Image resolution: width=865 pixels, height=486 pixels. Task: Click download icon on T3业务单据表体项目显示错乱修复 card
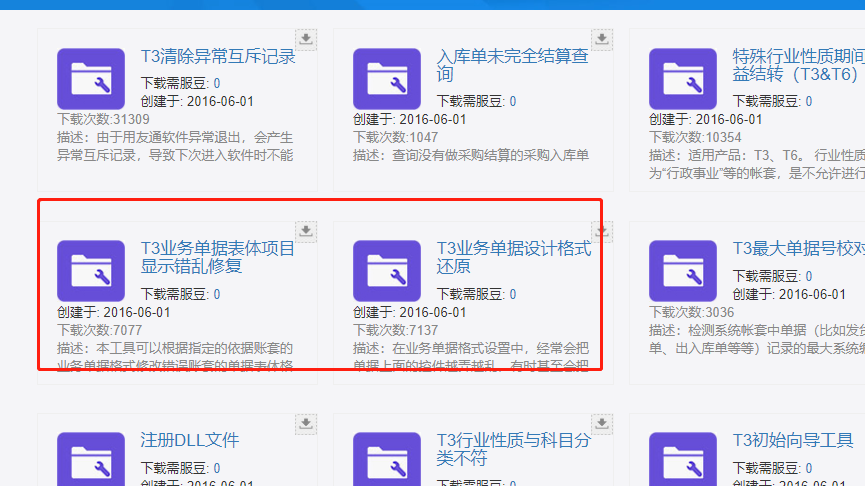[x=306, y=231]
